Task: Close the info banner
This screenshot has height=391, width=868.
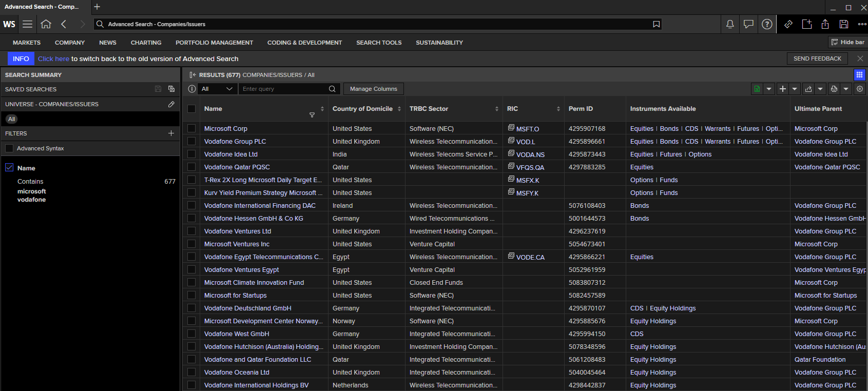Action: (860, 58)
